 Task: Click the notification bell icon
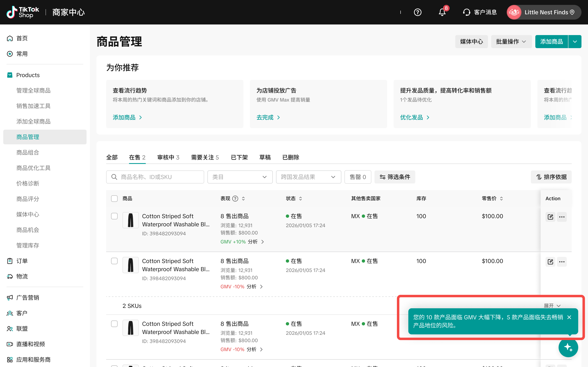click(x=442, y=12)
